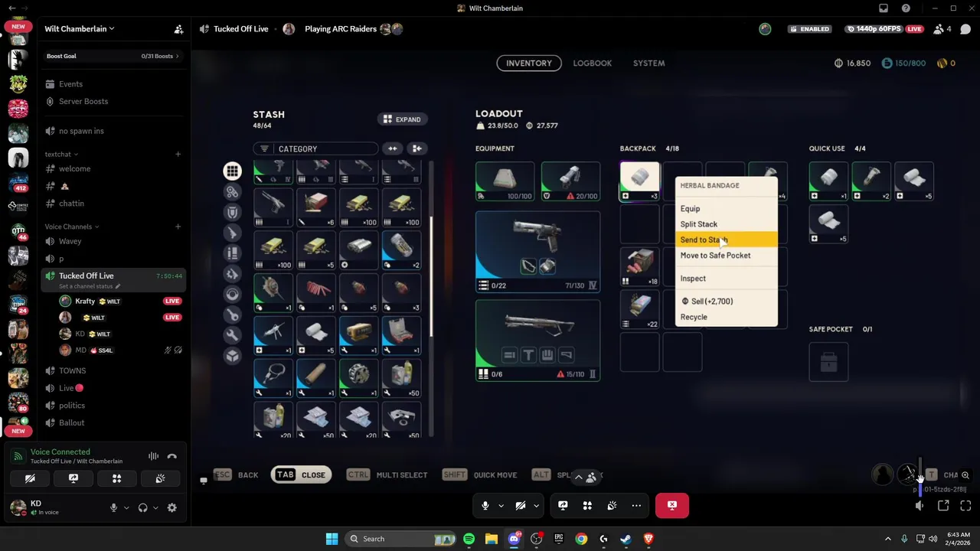Image resolution: width=980 pixels, height=551 pixels.
Task: Open Server Boosts in sidebar
Action: pos(113,101)
